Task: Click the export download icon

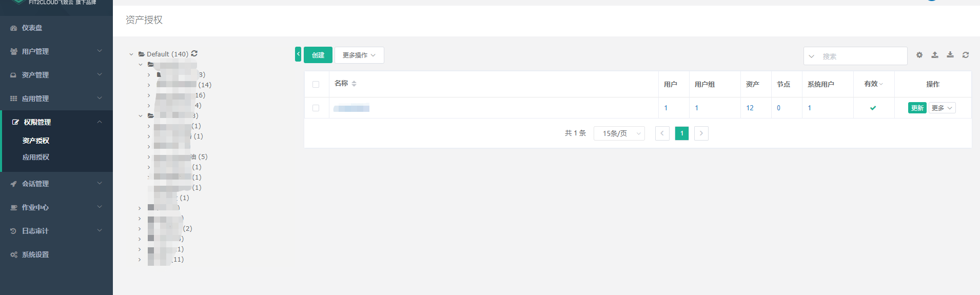Action: (x=950, y=55)
